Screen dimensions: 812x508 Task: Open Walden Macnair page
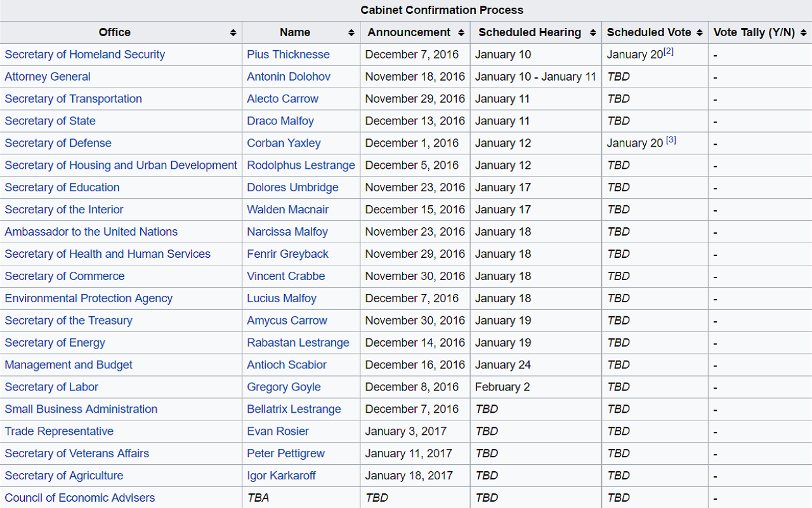[287, 210]
